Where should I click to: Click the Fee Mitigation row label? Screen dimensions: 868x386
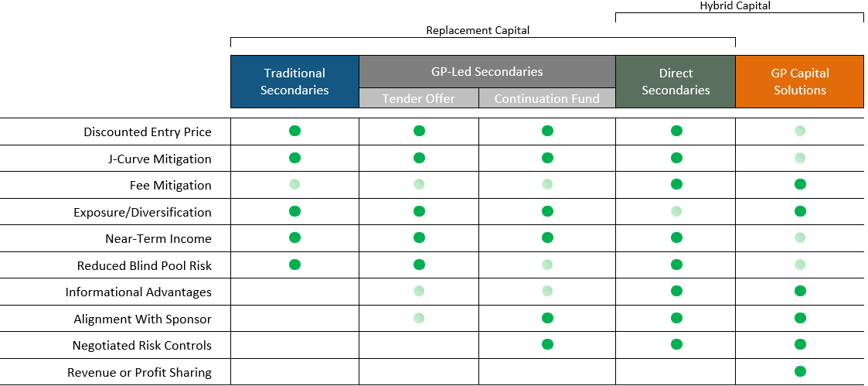pos(170,186)
